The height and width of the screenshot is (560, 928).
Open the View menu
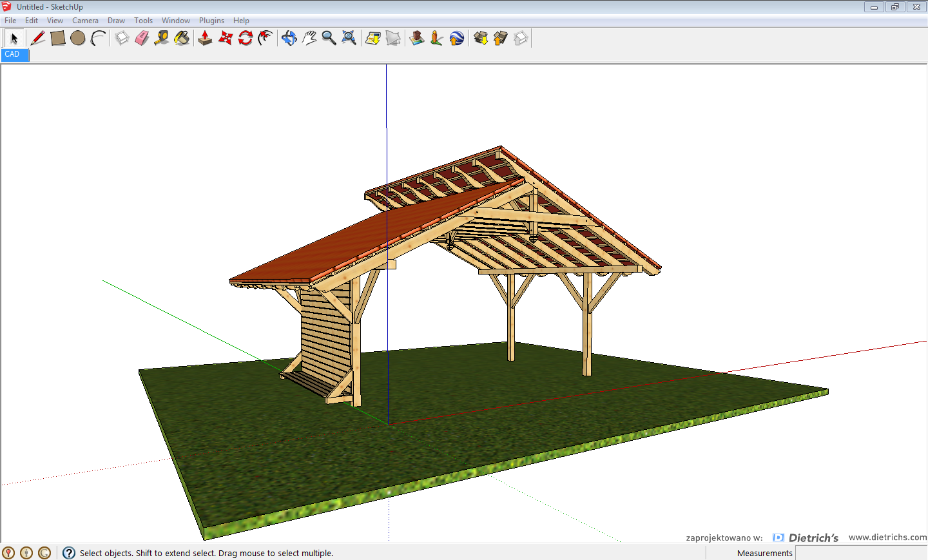pos(55,21)
